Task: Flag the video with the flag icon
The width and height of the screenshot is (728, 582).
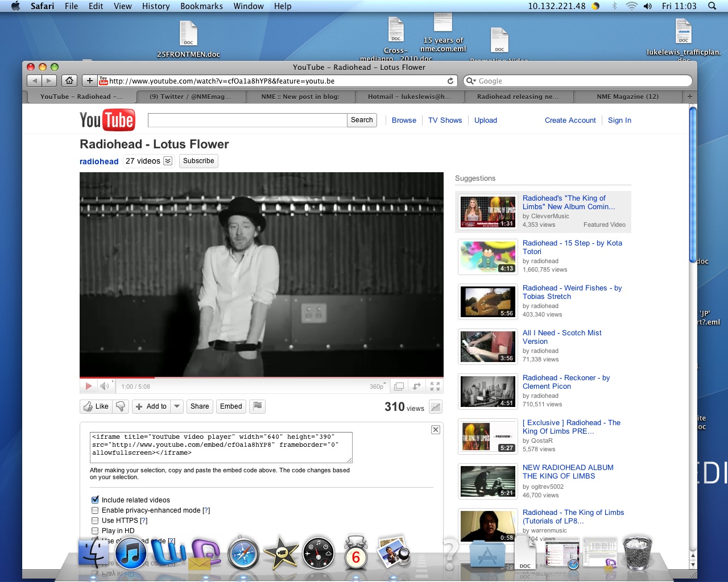Action: (258, 406)
